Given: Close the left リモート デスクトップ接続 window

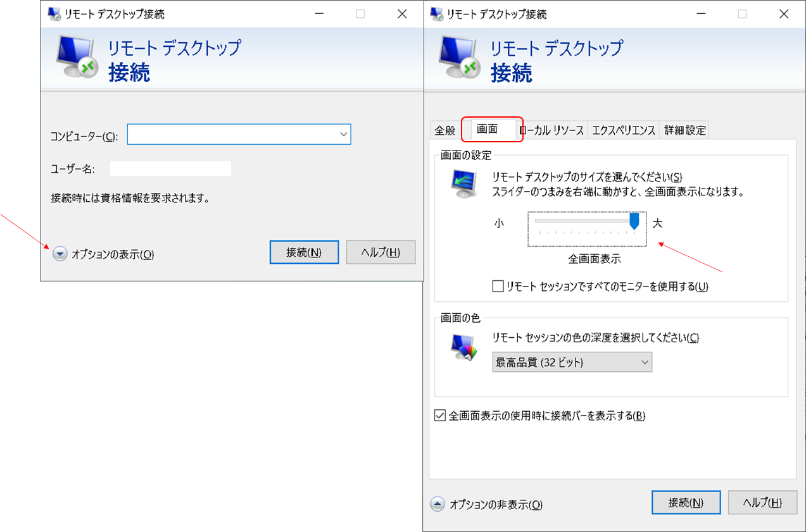Looking at the screenshot, I should 402,14.
